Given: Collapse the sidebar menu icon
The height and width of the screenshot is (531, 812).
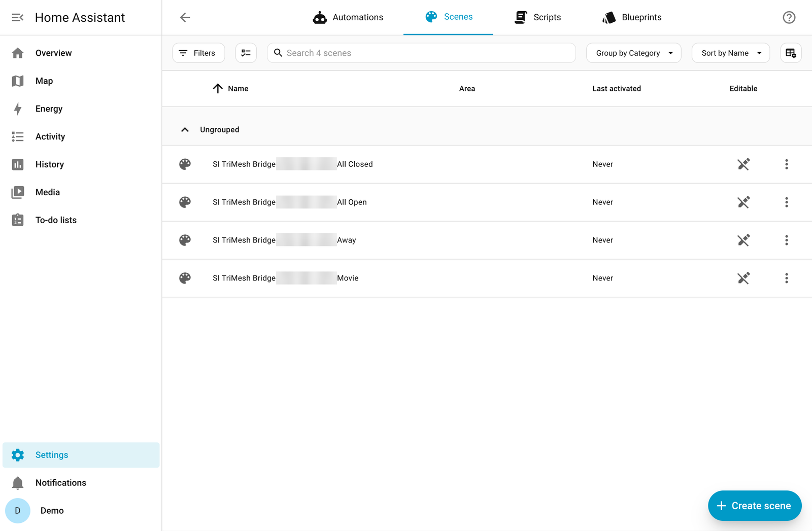Looking at the screenshot, I should coord(18,18).
